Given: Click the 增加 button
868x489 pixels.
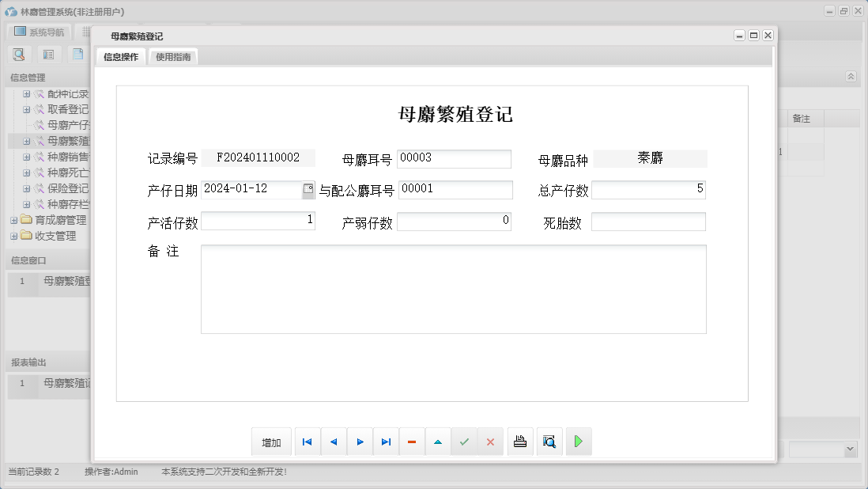Looking at the screenshot, I should [271, 442].
